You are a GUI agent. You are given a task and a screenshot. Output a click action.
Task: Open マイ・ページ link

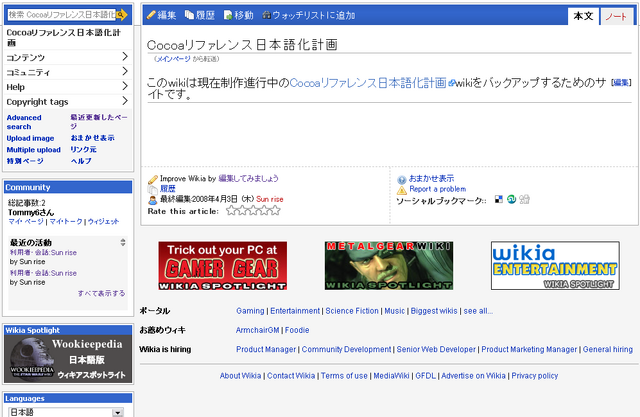26,222
